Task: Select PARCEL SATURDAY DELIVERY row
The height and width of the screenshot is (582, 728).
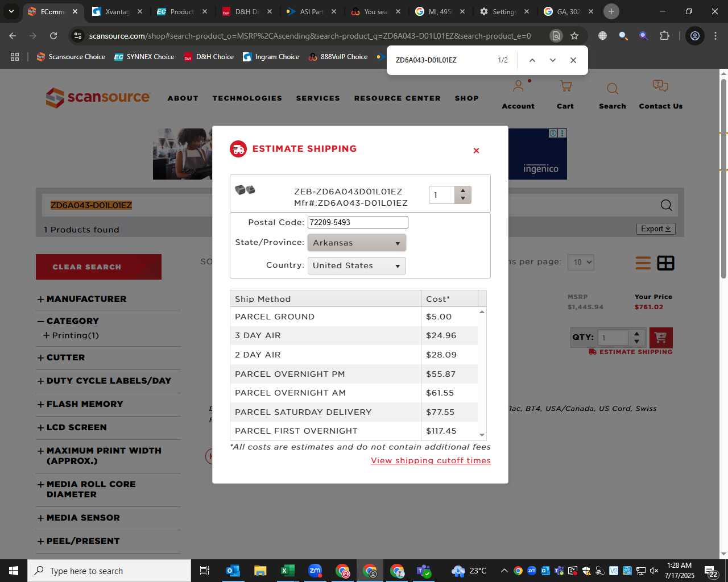Action: click(354, 412)
